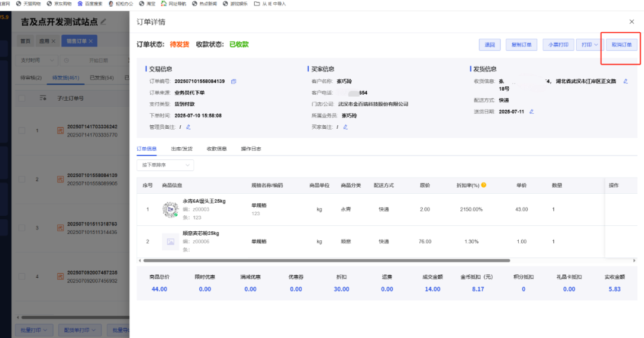The width and height of the screenshot is (644, 338).
Task: Toggle the select-all checkbox in order list header
Action: point(22,98)
